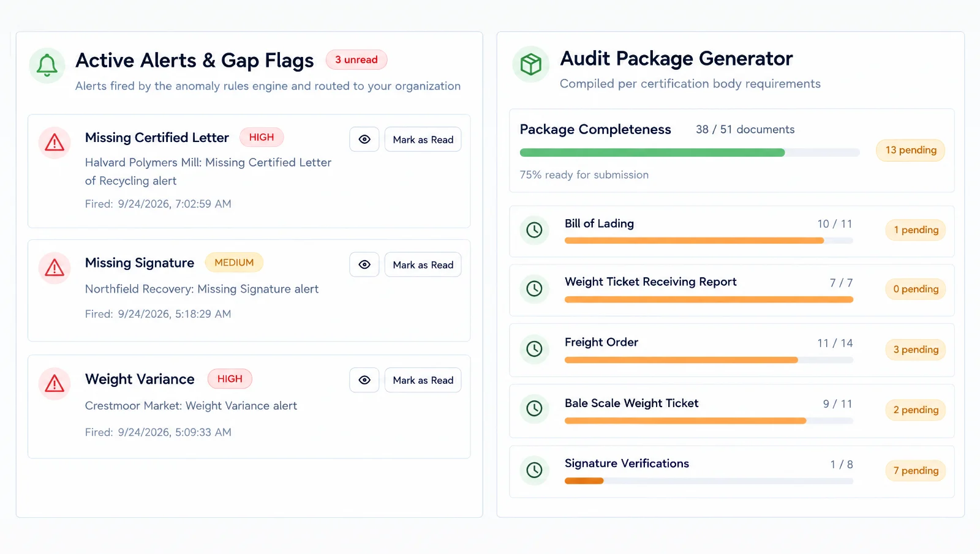
Task: Click the '38 / 51 documents' count
Action: [x=745, y=129]
